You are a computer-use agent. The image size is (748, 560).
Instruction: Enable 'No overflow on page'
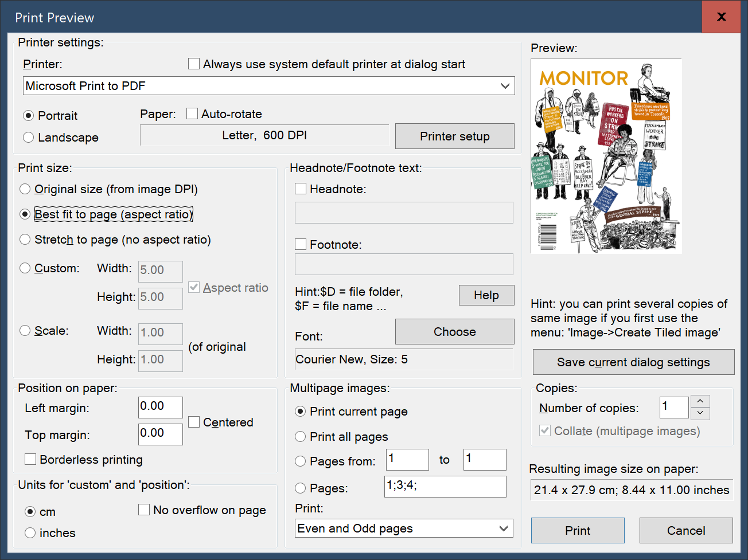point(144,510)
